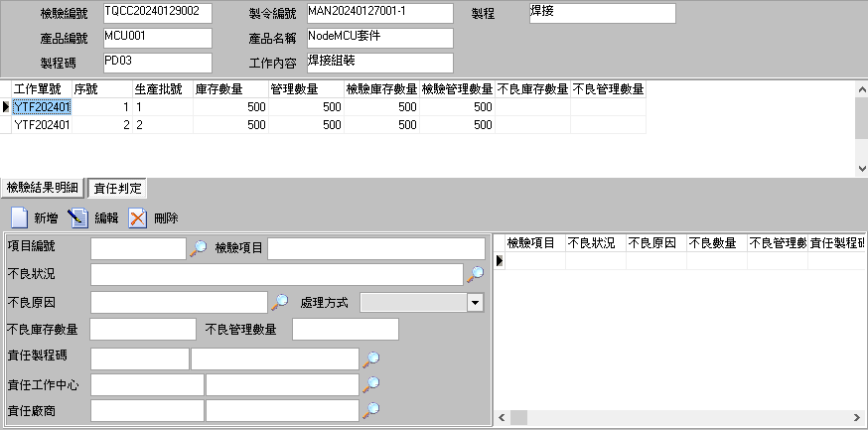
Task: Click the 製程 field showing 焊接
Action: coord(602,13)
